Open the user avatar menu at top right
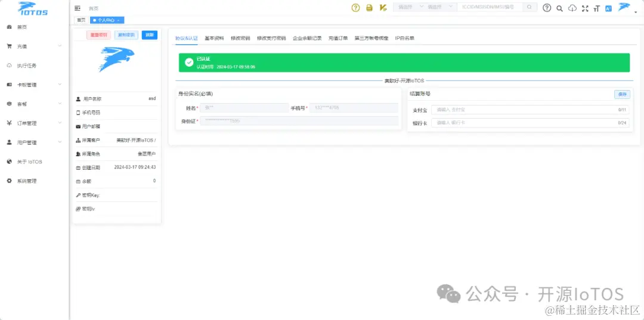 (x=625, y=7)
